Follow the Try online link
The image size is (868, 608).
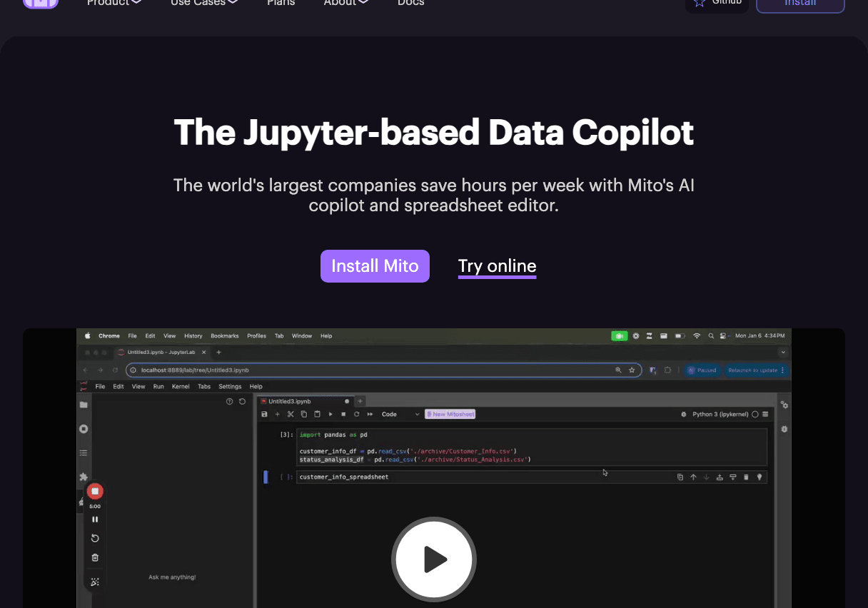tap(497, 266)
